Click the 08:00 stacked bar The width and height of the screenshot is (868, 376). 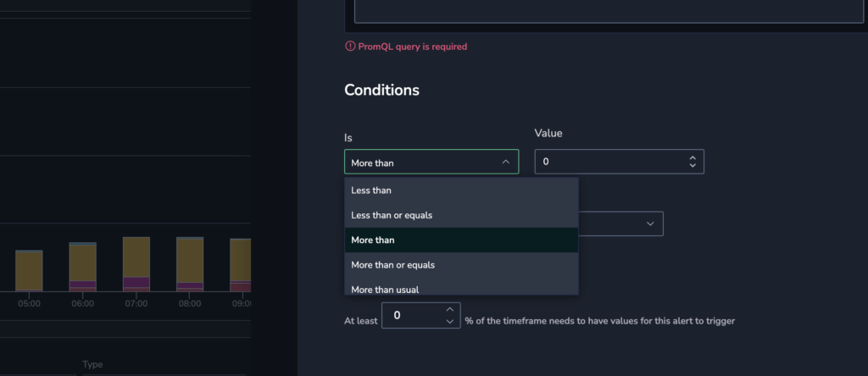189,264
